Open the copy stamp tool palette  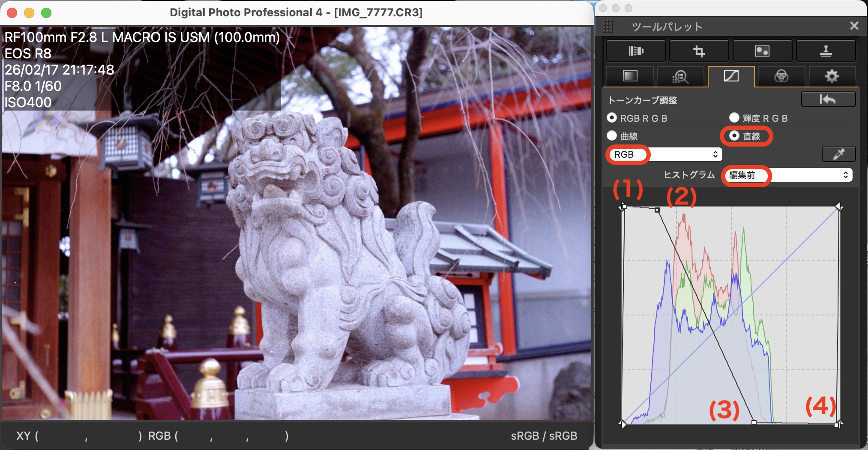(x=826, y=51)
